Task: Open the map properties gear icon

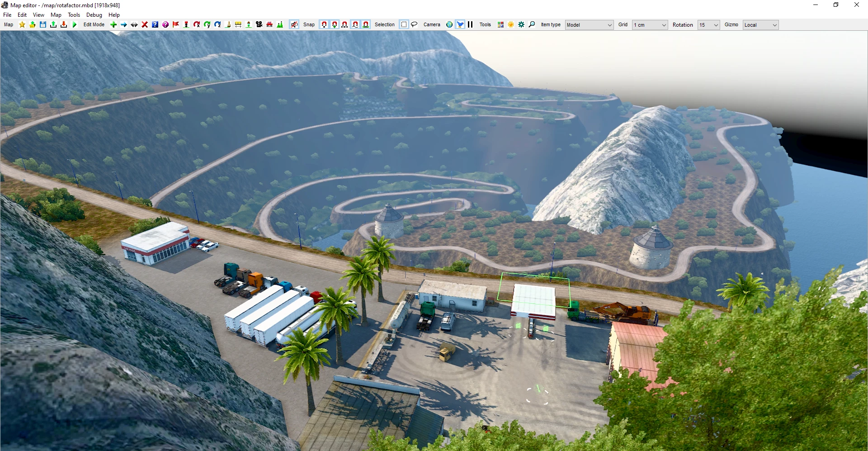Action: [521, 24]
